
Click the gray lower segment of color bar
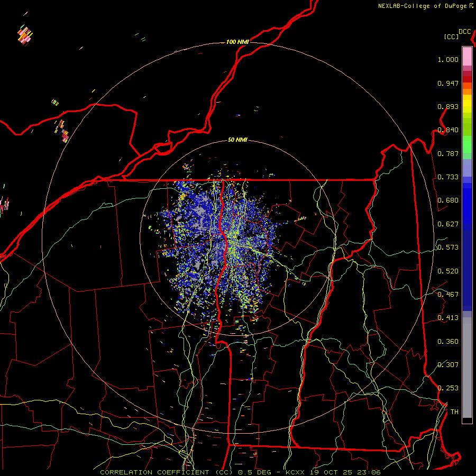coord(467,368)
